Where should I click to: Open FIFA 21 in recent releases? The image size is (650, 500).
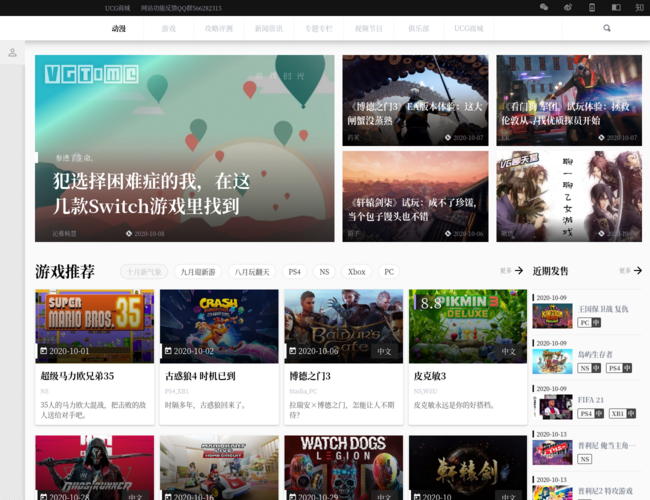point(591,400)
